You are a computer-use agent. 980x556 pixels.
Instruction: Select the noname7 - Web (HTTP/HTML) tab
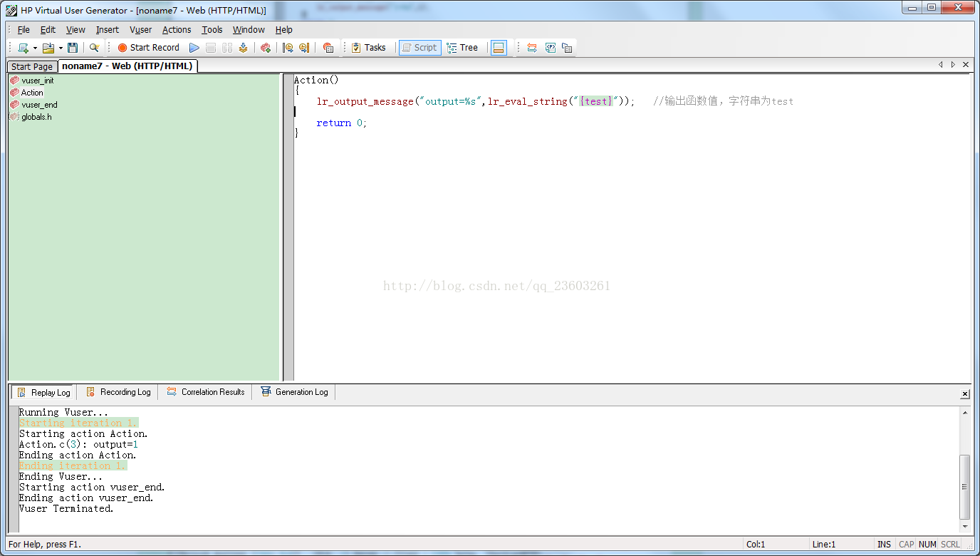coord(127,66)
